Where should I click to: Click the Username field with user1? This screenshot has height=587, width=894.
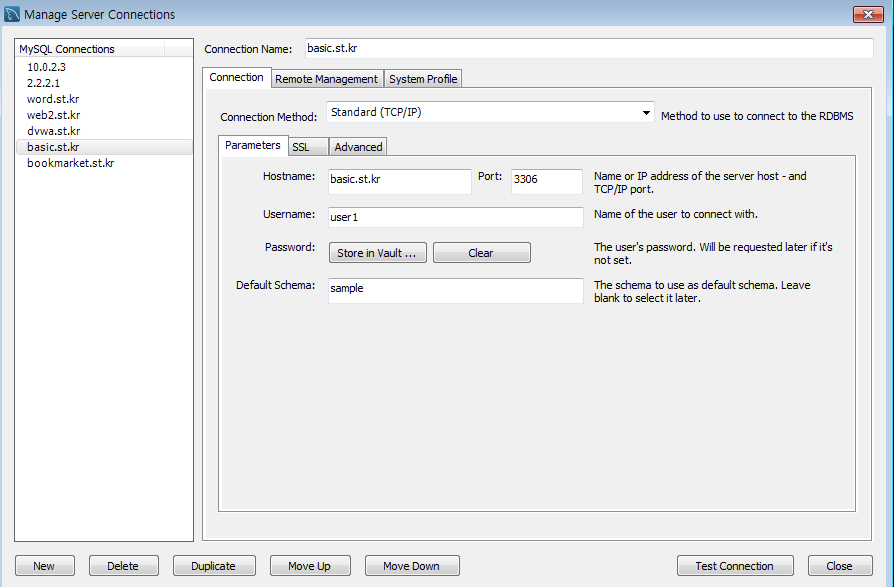pyautogui.click(x=456, y=217)
